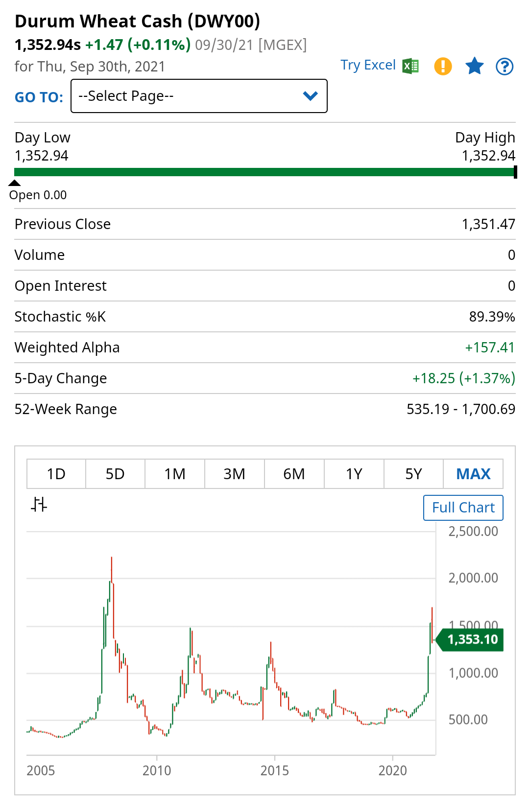Click the Try Excel link
Viewport: 529px width, 812px height.
pyautogui.click(x=368, y=65)
